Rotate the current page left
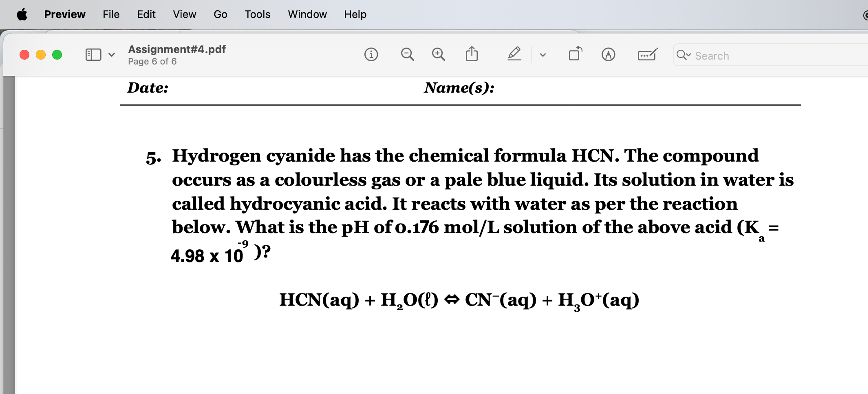 575,54
